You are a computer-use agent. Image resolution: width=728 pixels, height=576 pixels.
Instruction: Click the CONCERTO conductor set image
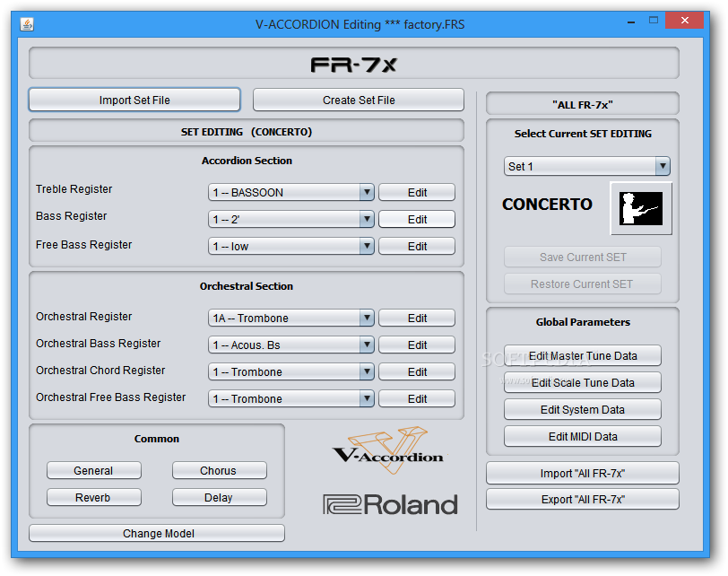tap(641, 208)
